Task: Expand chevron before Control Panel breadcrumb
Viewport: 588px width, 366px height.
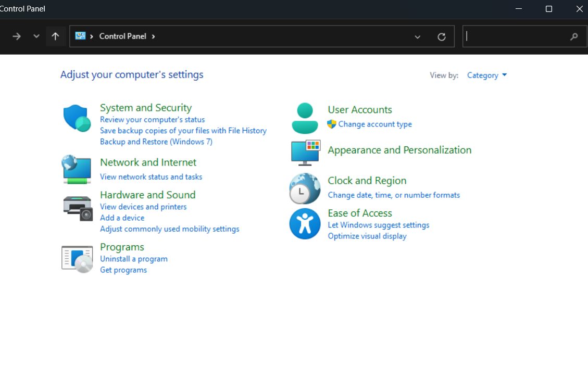Action: click(92, 36)
